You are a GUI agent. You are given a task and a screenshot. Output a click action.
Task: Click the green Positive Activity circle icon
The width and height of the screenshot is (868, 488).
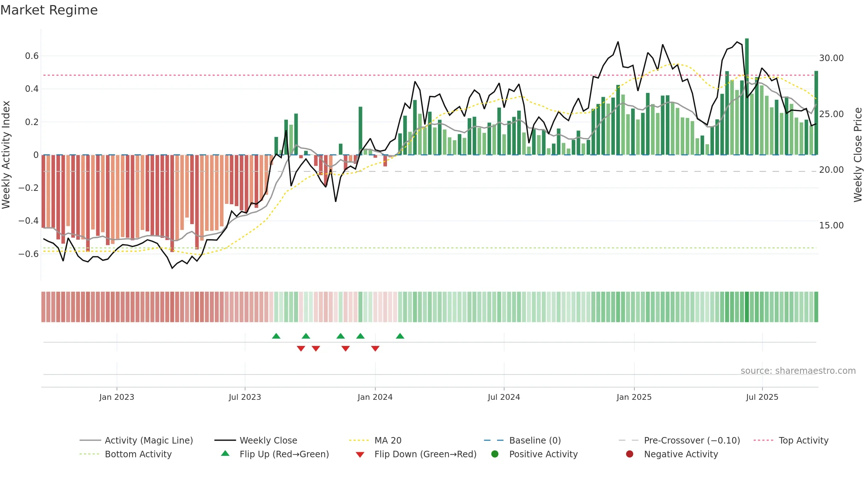click(x=495, y=454)
